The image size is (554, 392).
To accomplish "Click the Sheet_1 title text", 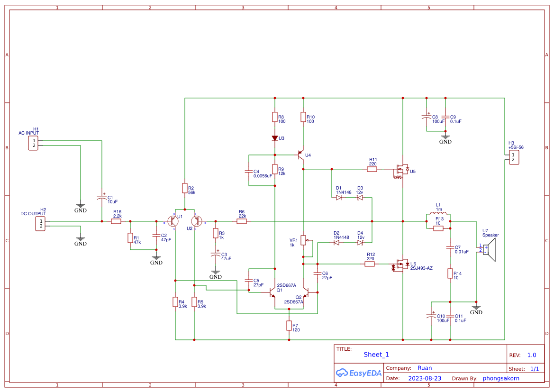I will [375, 354].
